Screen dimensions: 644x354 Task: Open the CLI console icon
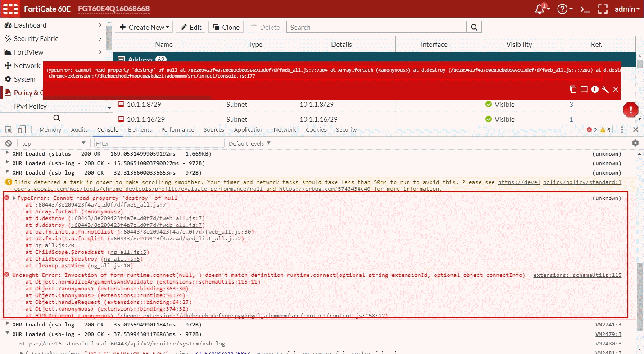click(x=585, y=9)
